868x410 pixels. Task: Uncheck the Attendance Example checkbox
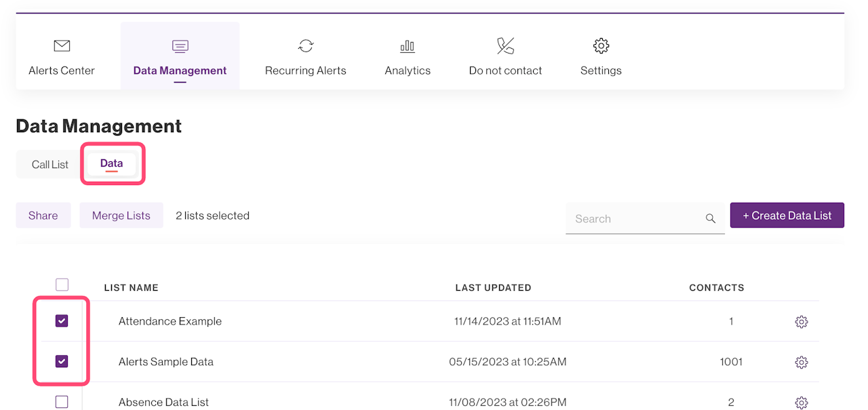pos(62,321)
